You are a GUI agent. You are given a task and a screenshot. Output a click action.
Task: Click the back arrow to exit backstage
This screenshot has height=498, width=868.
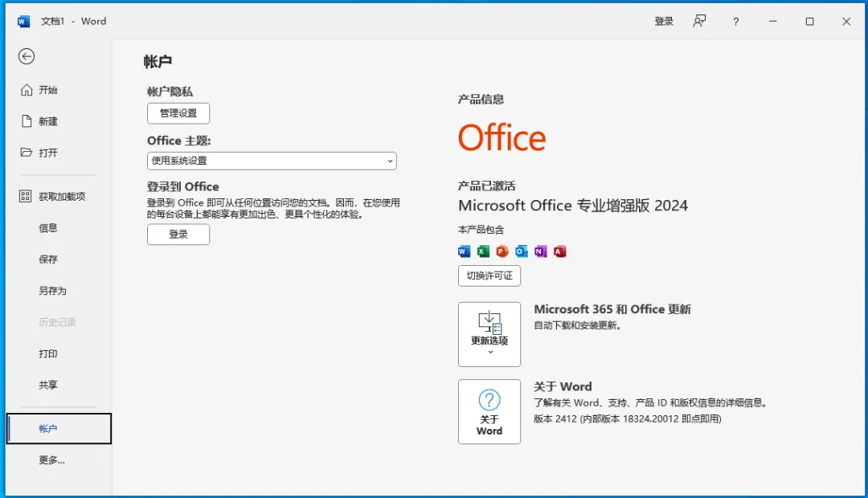tap(26, 56)
